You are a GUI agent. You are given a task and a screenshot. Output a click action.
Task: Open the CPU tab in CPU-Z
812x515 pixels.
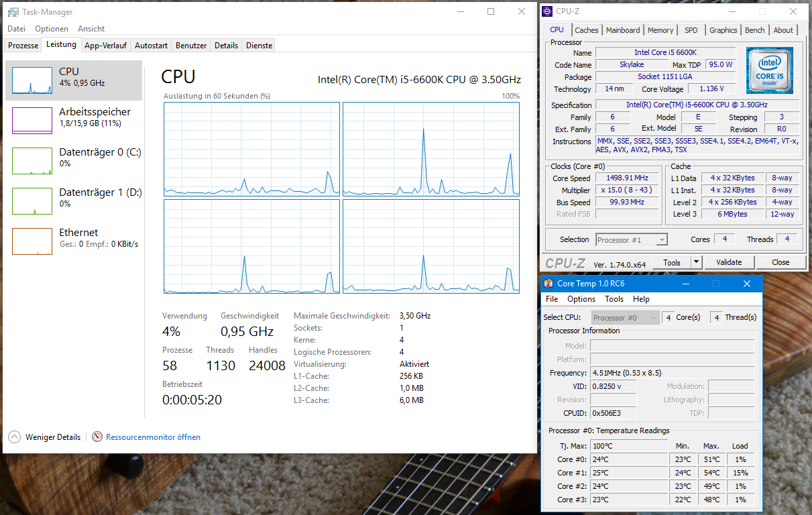(557, 30)
